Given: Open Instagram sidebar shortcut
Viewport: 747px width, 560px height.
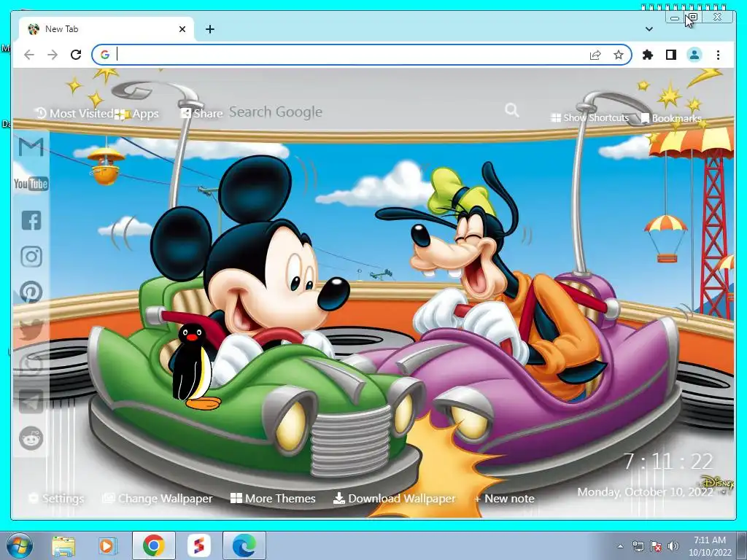Looking at the screenshot, I should [31, 257].
